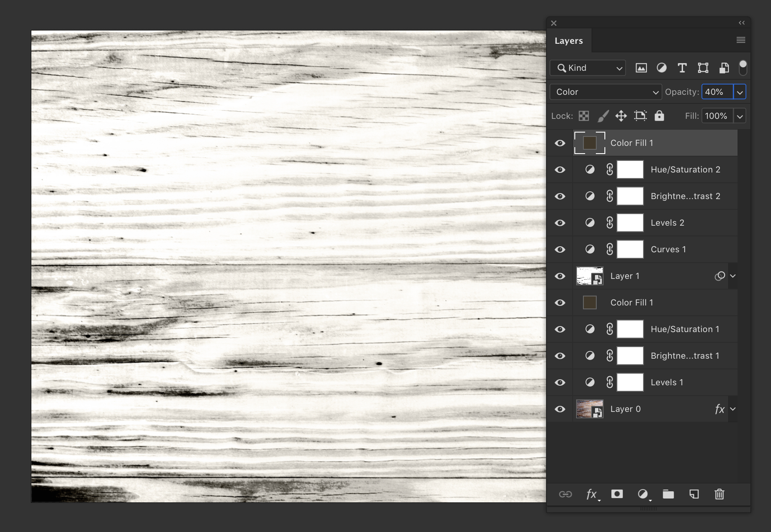Screen dimensions: 771x532
Task: Create a new group folder
Action: point(668,494)
